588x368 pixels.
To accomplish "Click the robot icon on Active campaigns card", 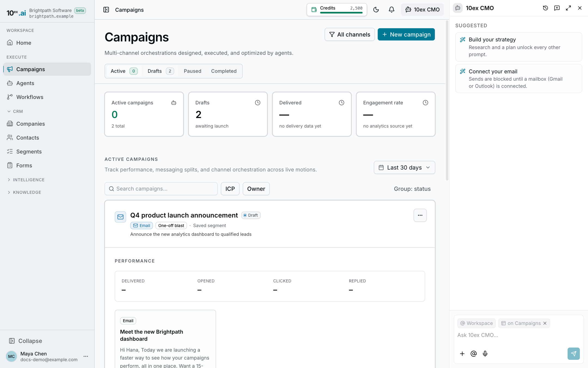I will [174, 103].
